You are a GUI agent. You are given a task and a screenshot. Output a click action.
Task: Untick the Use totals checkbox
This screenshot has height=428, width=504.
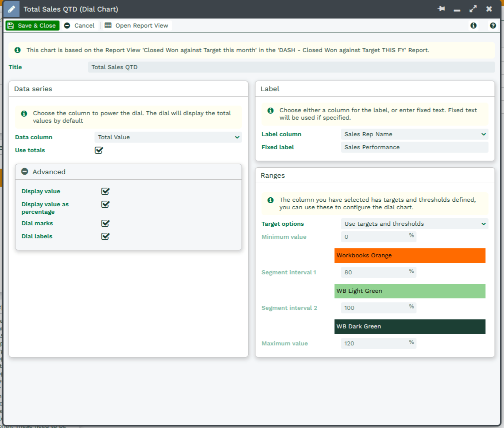pos(99,150)
